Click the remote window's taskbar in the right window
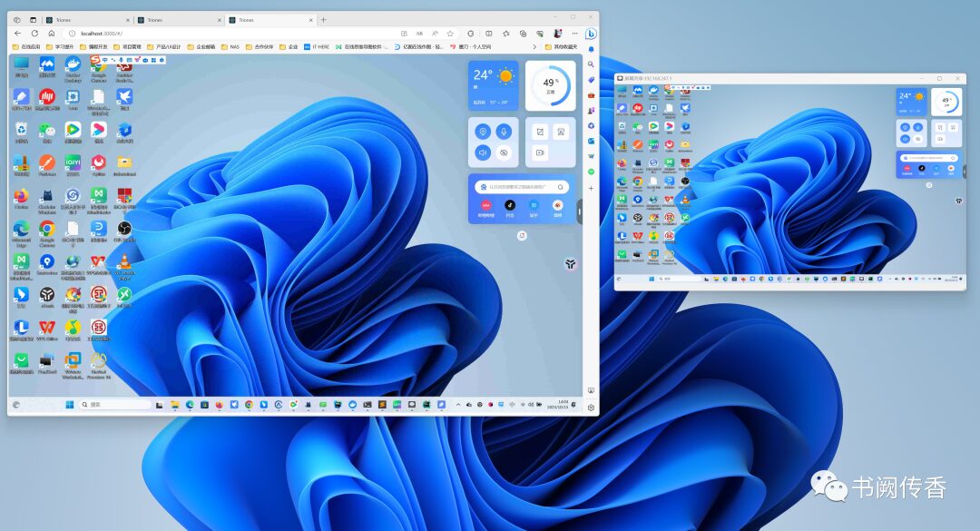 [x=790, y=279]
